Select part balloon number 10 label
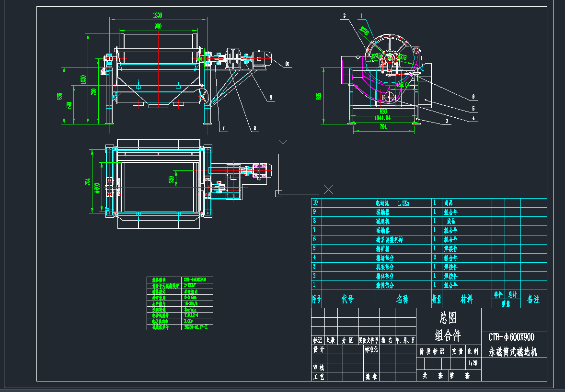The height and width of the screenshot is (392, 565). coord(287,64)
